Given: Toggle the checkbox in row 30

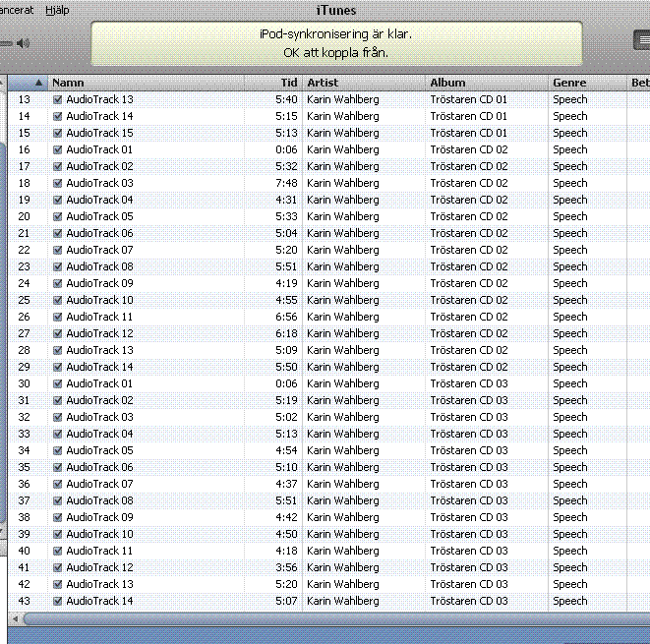Looking at the screenshot, I should [58, 383].
